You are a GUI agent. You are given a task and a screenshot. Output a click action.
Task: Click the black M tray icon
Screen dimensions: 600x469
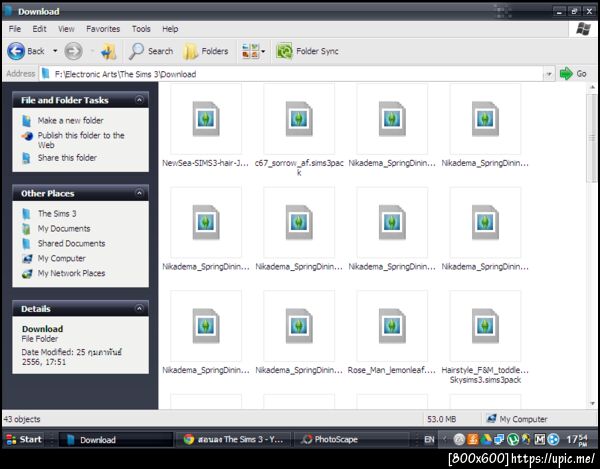coord(540,440)
